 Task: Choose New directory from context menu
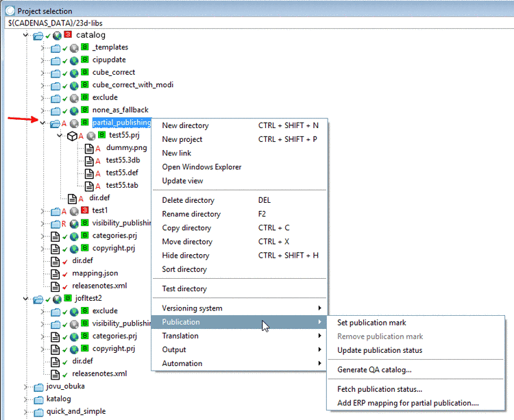[239, 125]
